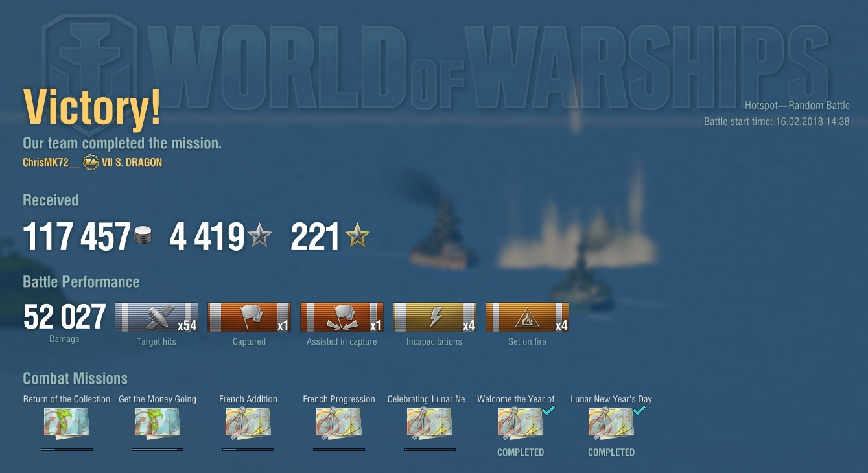Click the Set on fire ribbon
868x473 pixels.
[527, 317]
